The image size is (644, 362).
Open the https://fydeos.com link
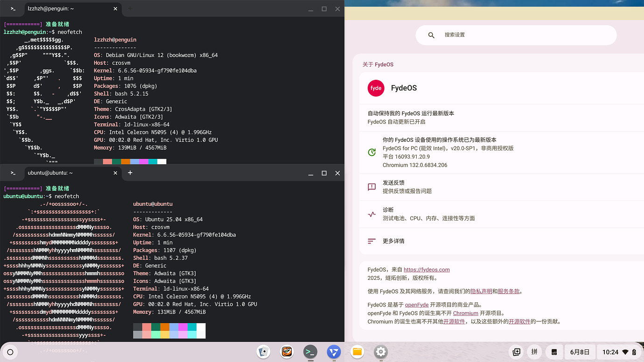pyautogui.click(x=427, y=269)
